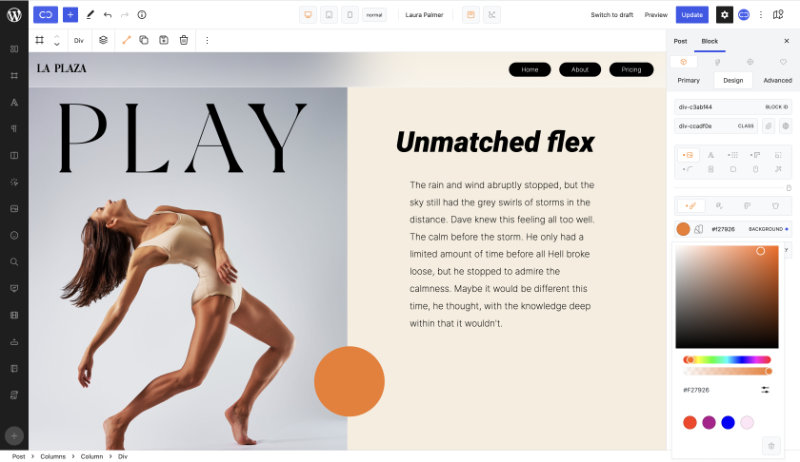Screen dimensions: 800x462
Task: Select the blue preset color swatch
Action: (x=728, y=422)
